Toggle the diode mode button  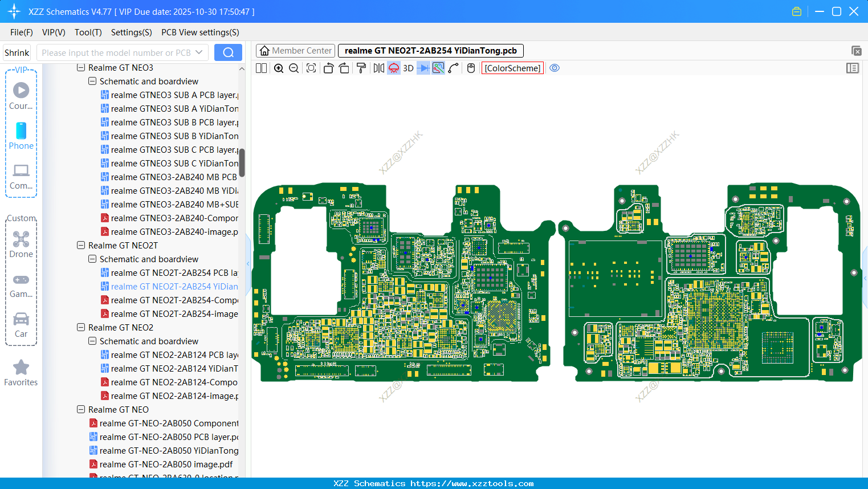click(423, 68)
